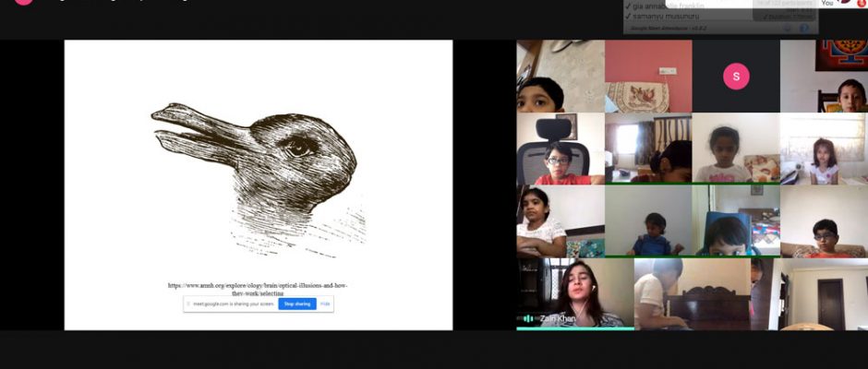Select the tile with red artwork on wall
The height and width of the screenshot is (369, 868).
tap(825, 77)
